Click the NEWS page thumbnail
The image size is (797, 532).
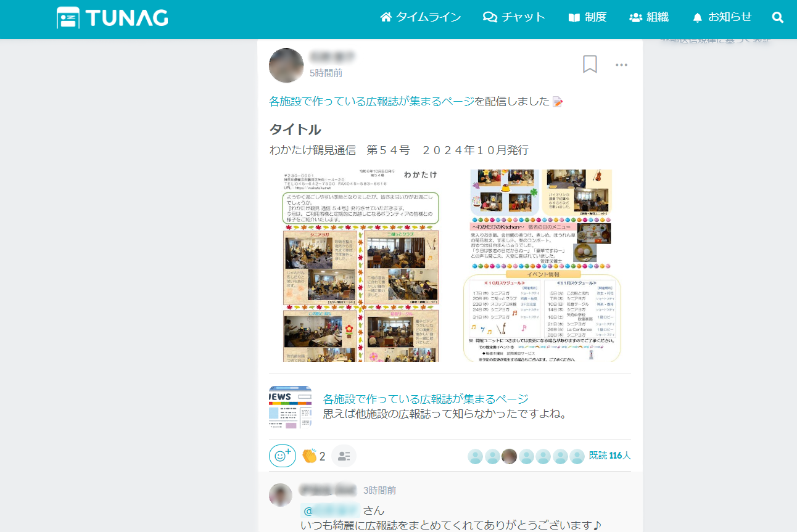click(290, 407)
